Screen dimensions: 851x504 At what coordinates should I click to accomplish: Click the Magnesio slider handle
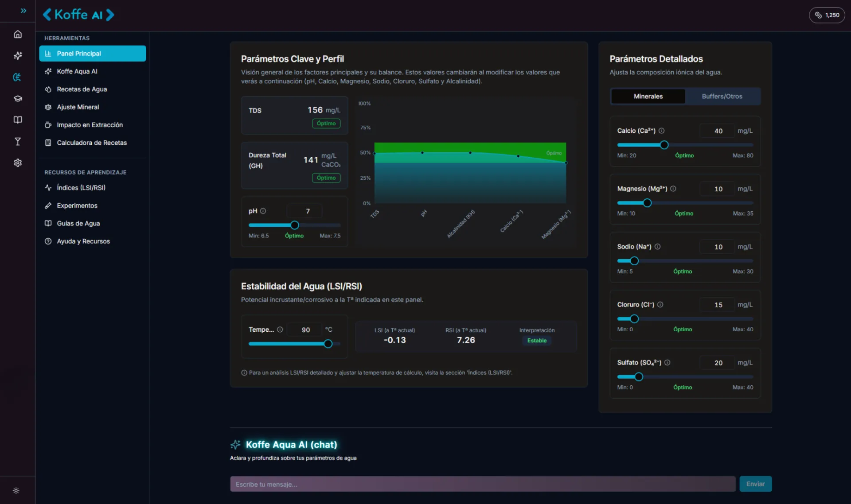[x=647, y=203]
